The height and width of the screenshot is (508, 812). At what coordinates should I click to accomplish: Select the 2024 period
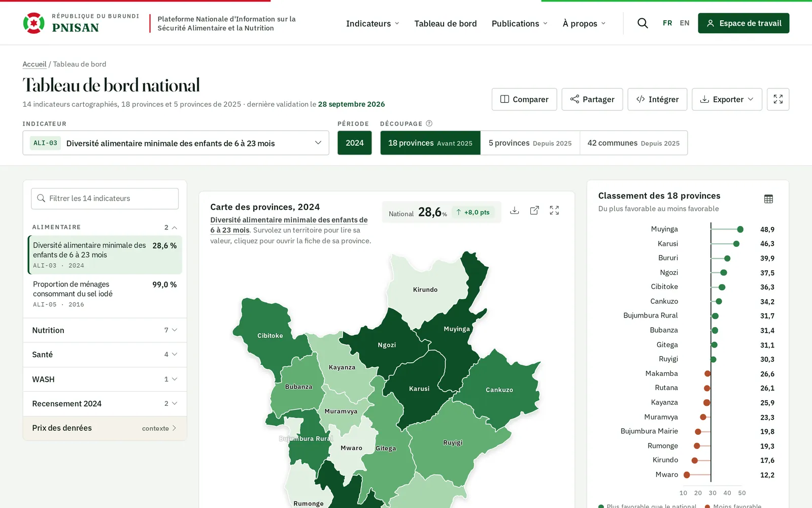(355, 143)
